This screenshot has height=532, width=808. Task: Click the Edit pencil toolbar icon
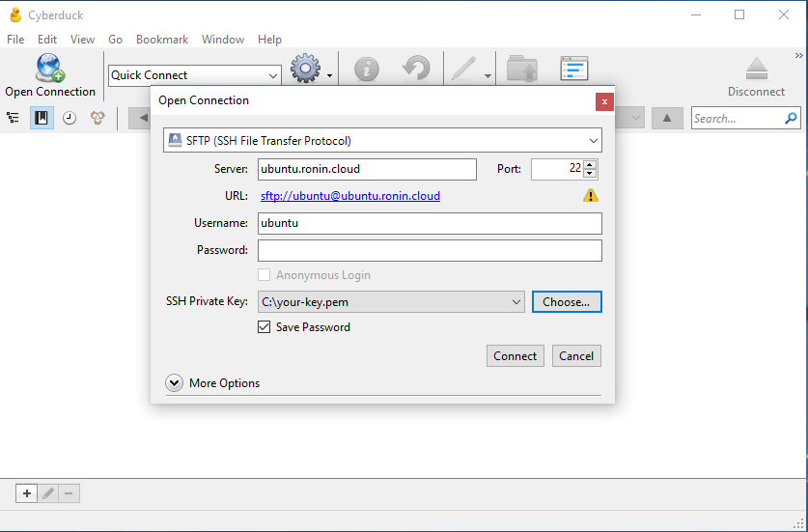[463, 70]
